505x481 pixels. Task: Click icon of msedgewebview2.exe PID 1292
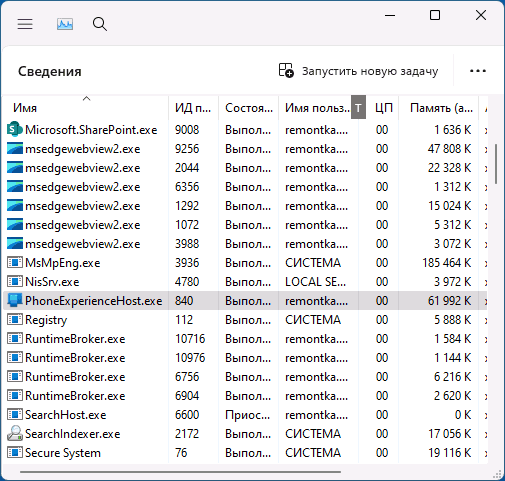pos(15,206)
